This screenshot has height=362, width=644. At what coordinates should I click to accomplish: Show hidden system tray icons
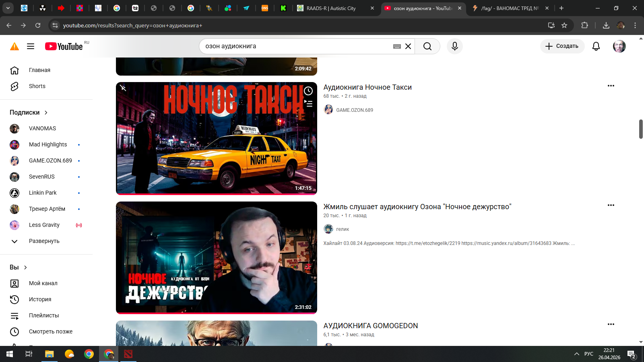tap(576, 354)
